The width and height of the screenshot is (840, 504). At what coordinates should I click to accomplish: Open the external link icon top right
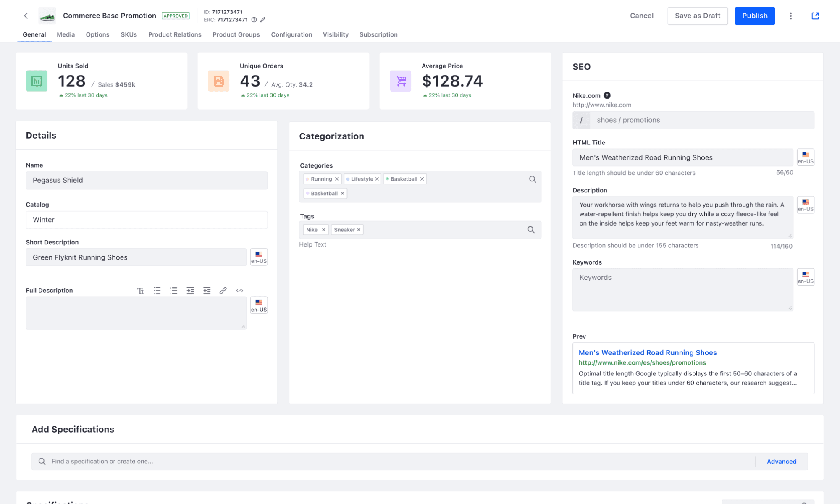tap(815, 16)
